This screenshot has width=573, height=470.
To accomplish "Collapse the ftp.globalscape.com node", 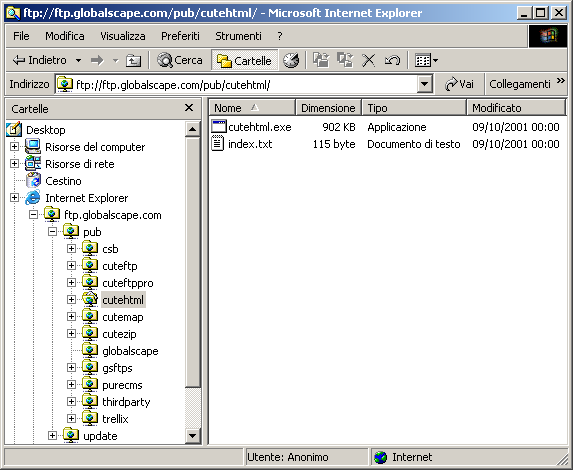I will tap(33, 215).
